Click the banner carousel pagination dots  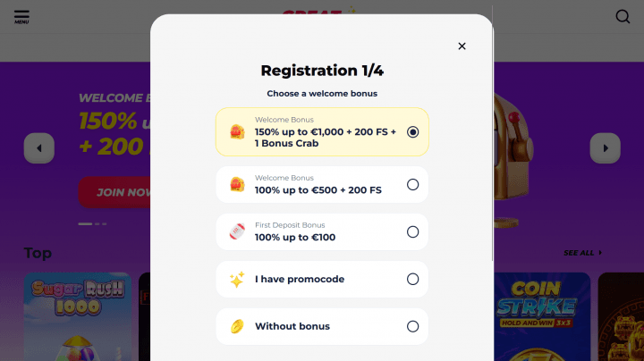tap(92, 223)
